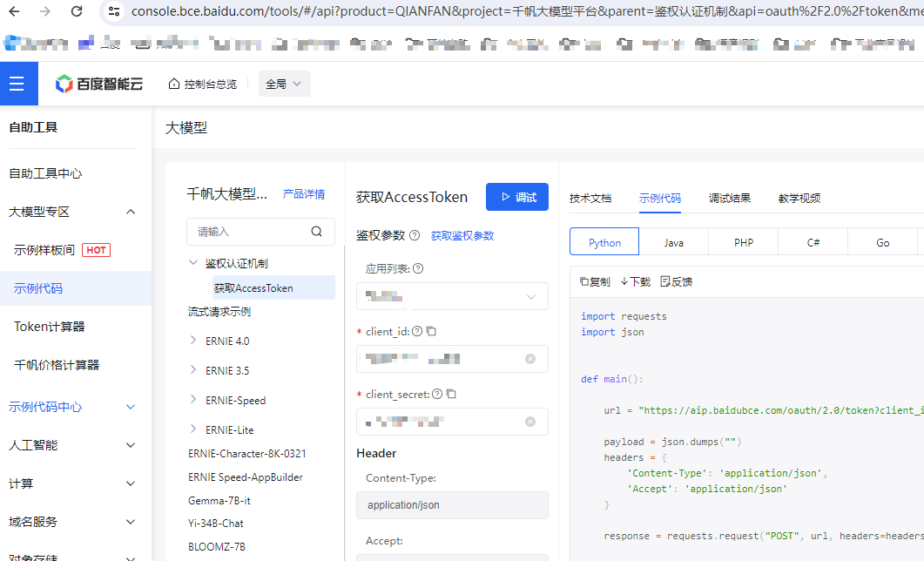Copy the sample code with 复制
The width and height of the screenshot is (924, 561).
point(595,281)
